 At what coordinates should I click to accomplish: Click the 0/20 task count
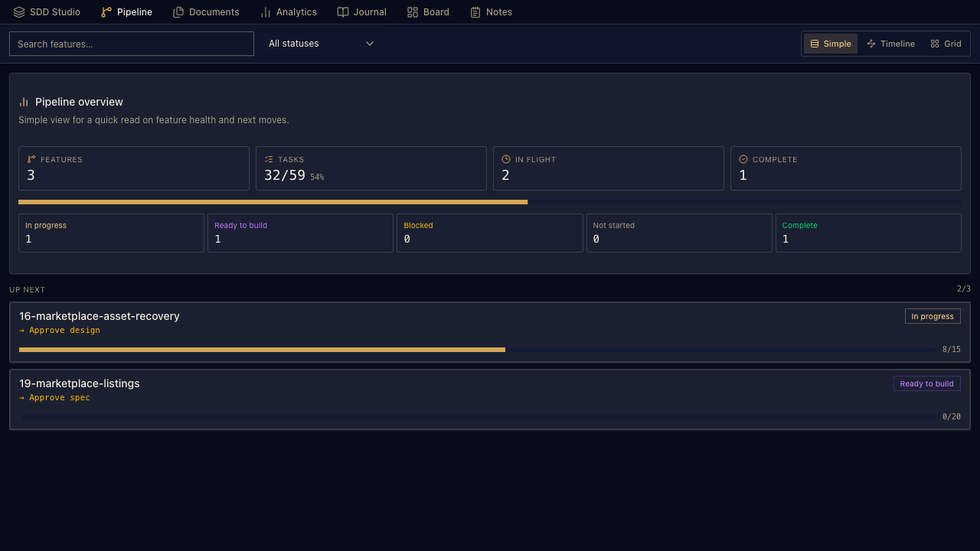[x=952, y=417]
